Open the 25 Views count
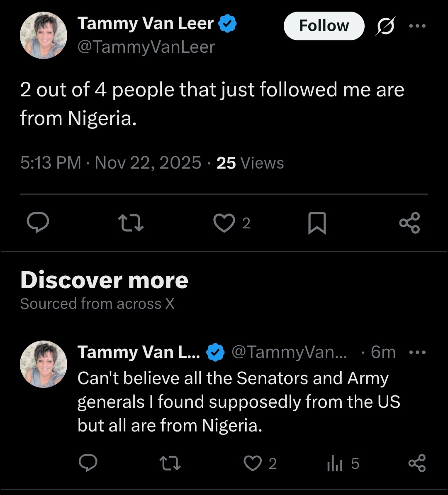Image resolution: width=448 pixels, height=495 pixels. click(250, 163)
